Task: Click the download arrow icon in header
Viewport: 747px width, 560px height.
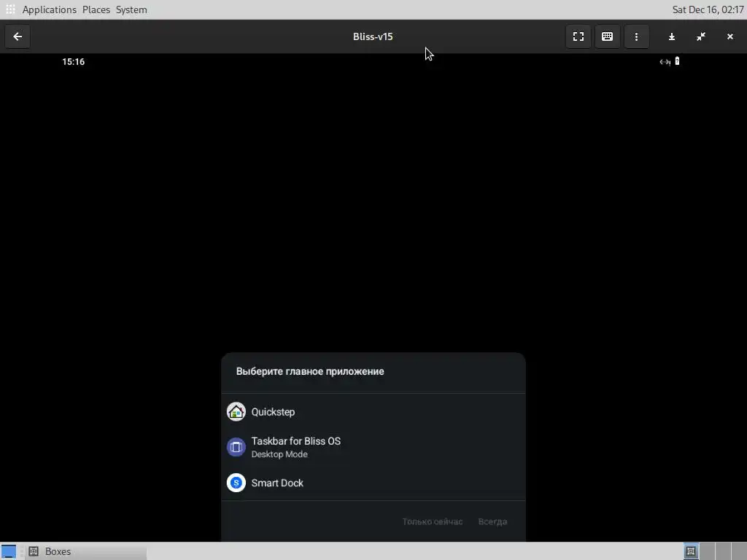Action: pyautogui.click(x=672, y=36)
